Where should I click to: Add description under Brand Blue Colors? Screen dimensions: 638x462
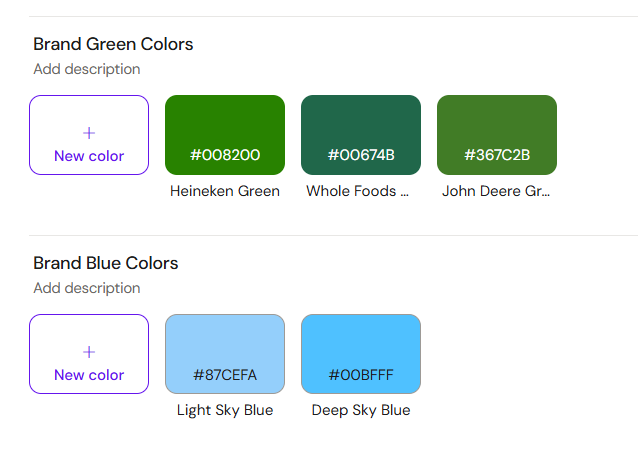click(x=87, y=288)
